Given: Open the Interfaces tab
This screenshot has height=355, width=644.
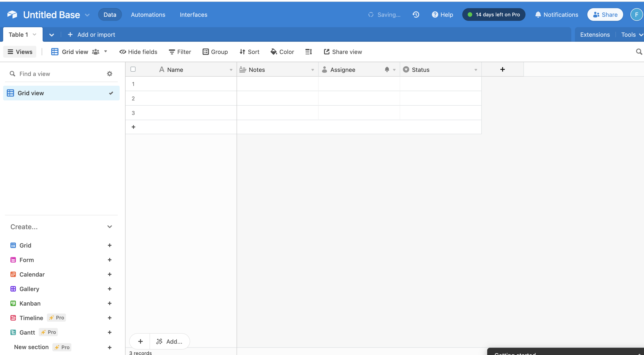Looking at the screenshot, I should tap(194, 15).
